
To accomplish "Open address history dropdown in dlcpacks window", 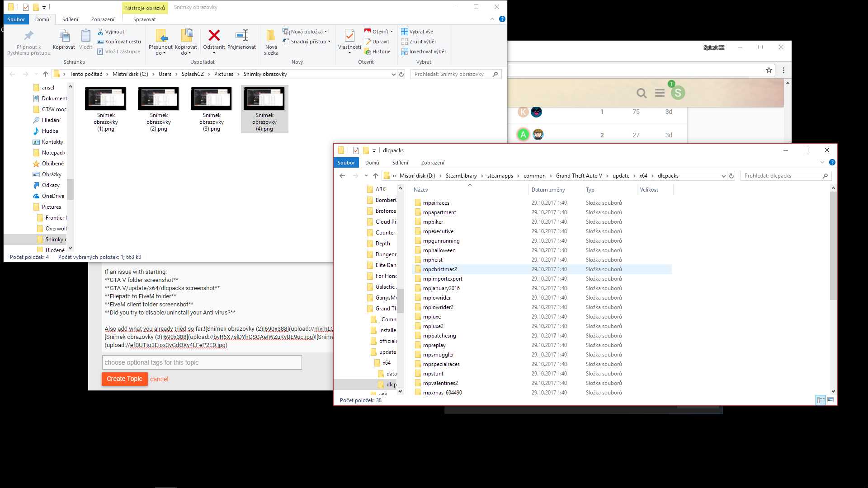I will point(723,176).
